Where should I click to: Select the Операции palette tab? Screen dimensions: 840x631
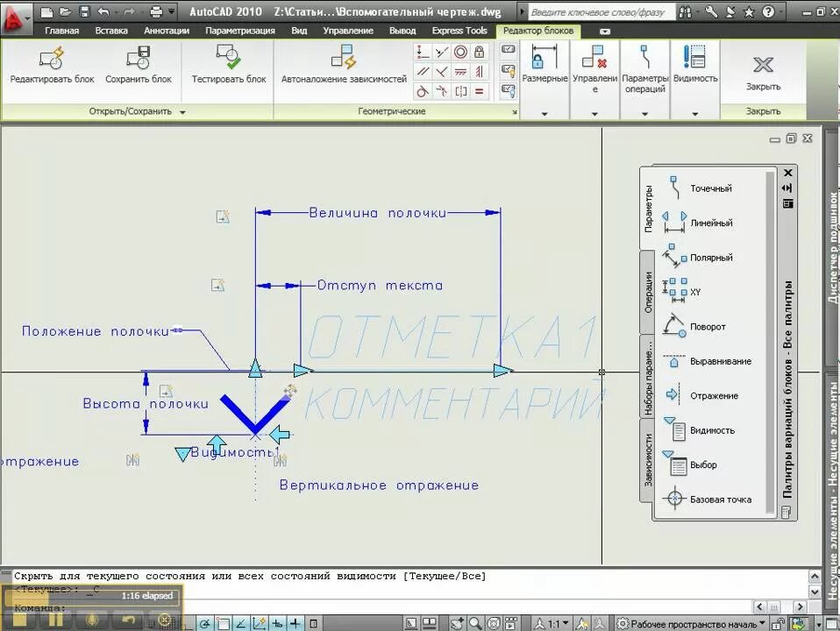click(x=648, y=293)
